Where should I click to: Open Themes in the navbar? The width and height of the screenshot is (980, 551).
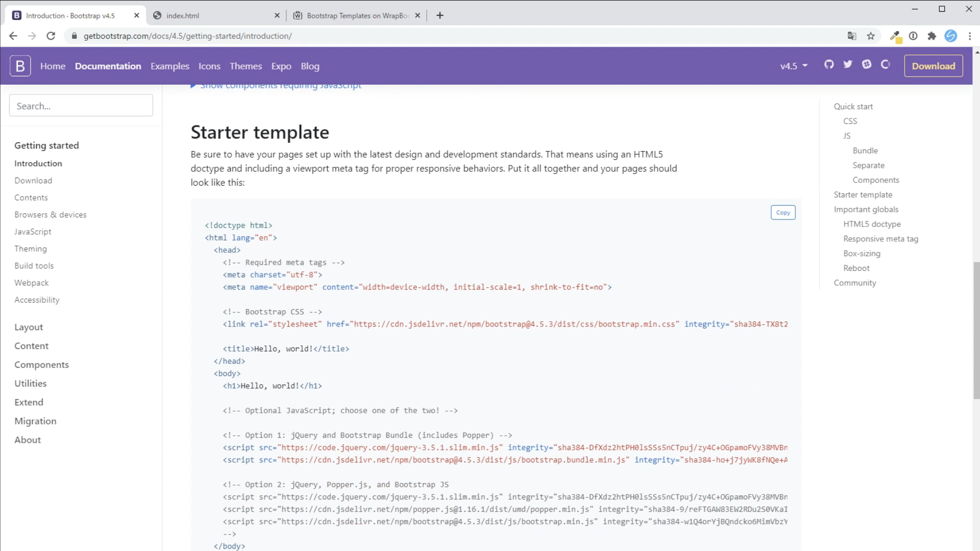coord(246,66)
